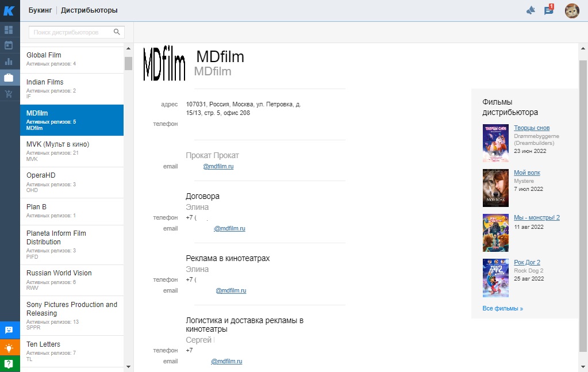Go to Букинг section in header
This screenshot has width=588, height=372.
point(40,10)
